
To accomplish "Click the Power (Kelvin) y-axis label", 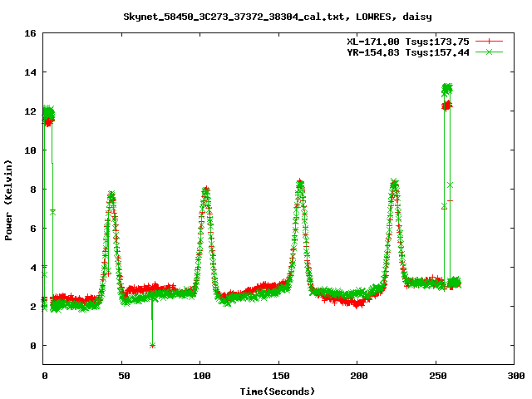I will point(8,200).
